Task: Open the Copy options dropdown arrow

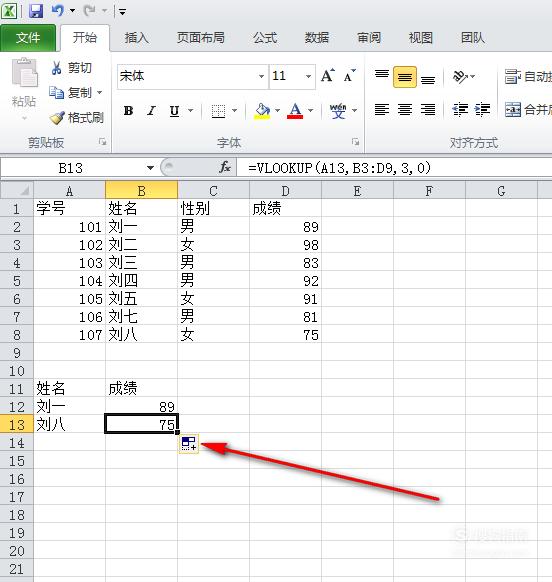Action: point(99,92)
